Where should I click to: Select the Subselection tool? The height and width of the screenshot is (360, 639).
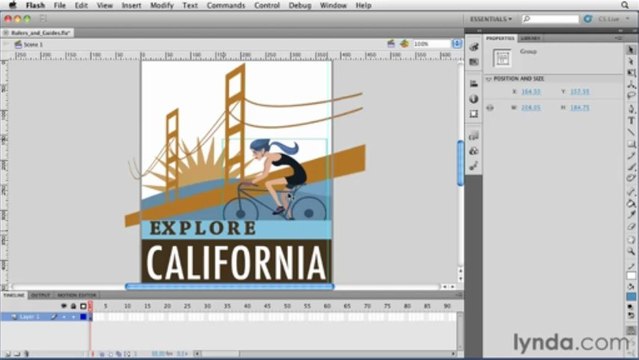tap(631, 61)
